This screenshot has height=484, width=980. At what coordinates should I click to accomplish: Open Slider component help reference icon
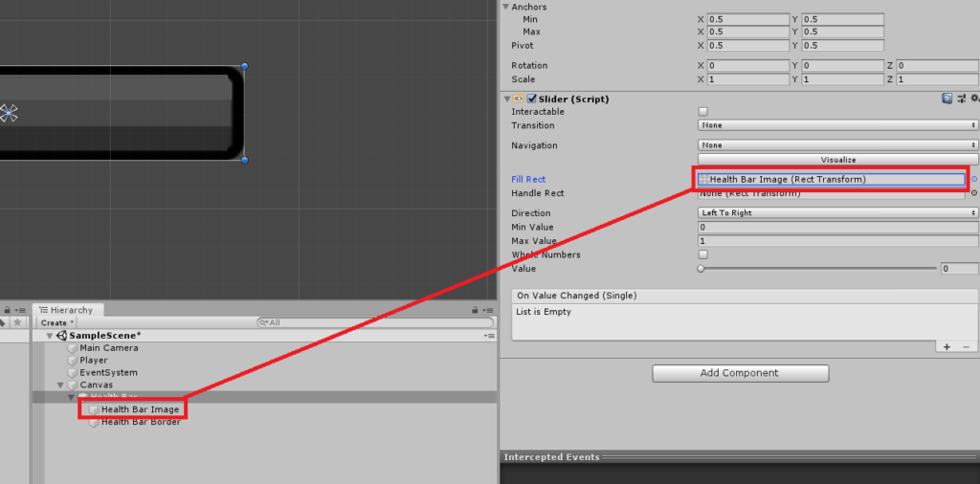pos(947,99)
